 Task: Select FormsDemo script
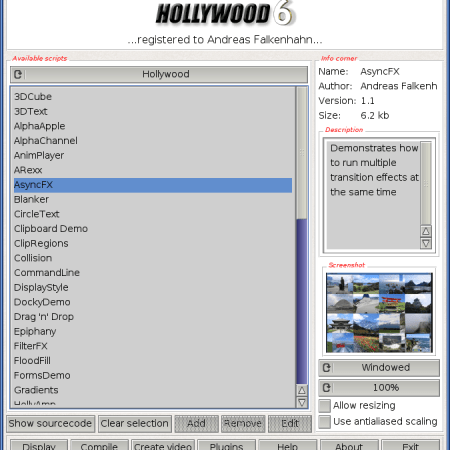pyautogui.click(x=153, y=375)
